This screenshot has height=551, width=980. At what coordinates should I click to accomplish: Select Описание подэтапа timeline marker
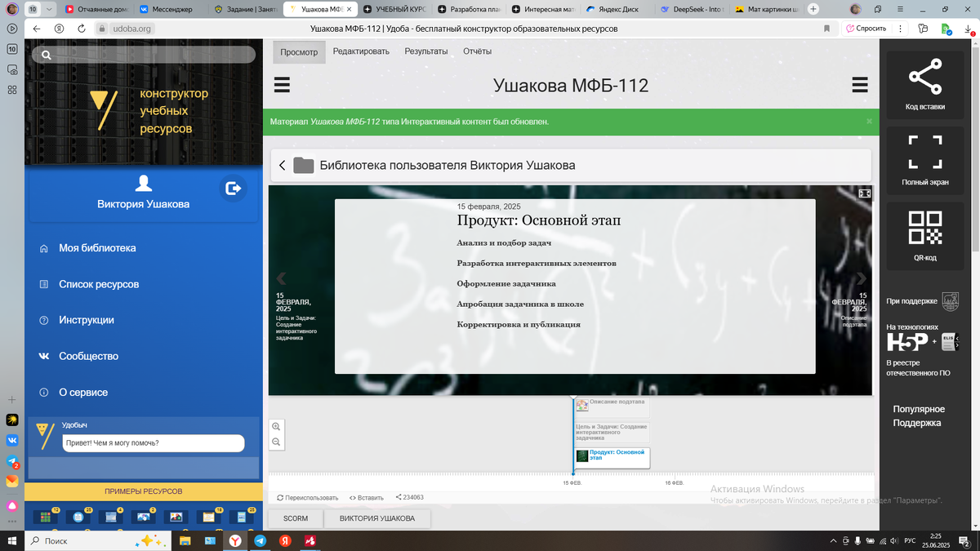pos(612,406)
